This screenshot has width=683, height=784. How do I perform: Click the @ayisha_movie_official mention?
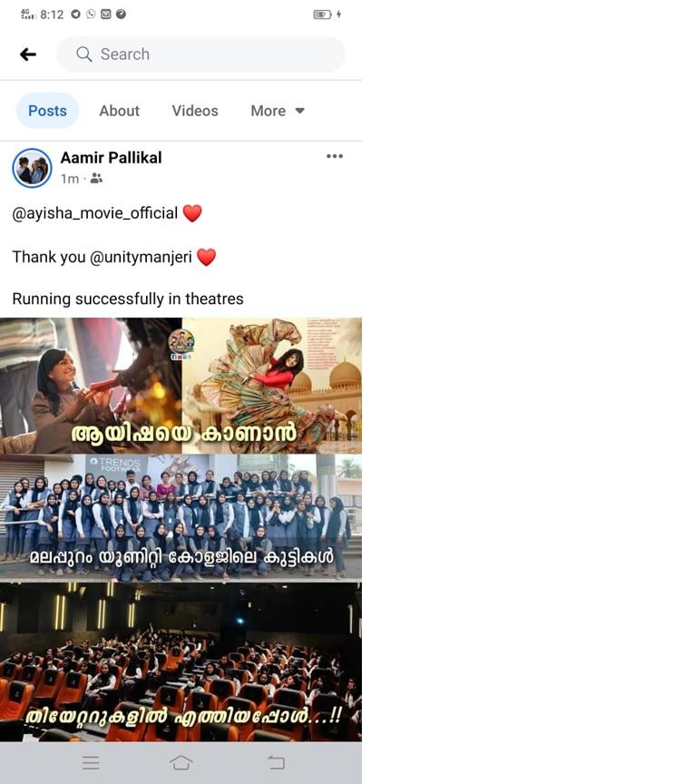click(x=95, y=213)
